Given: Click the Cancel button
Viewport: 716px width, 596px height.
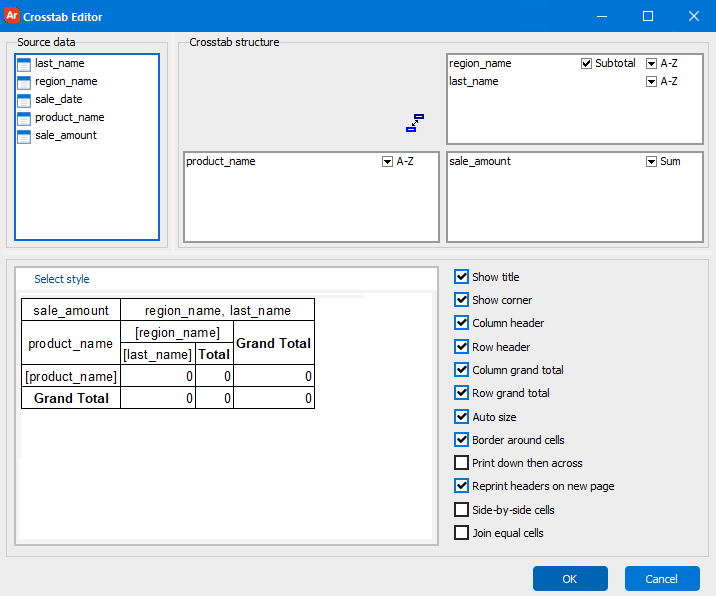Looking at the screenshot, I should [x=662, y=579].
